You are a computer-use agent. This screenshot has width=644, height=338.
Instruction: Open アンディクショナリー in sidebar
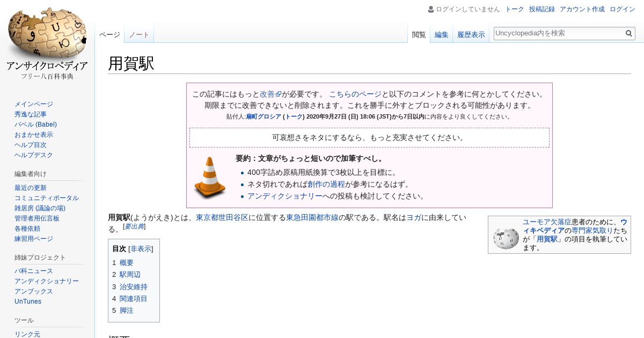click(x=47, y=281)
